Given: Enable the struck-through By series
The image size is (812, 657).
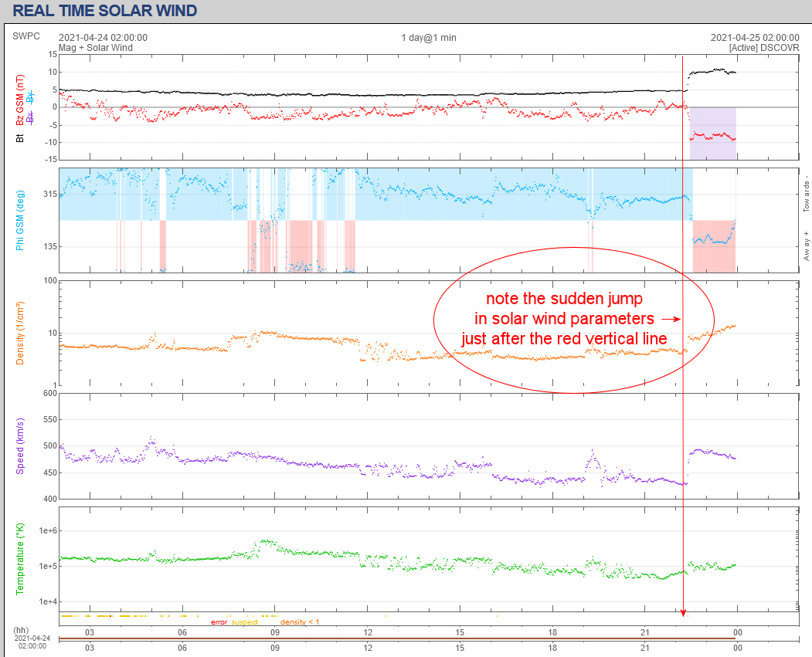Looking at the screenshot, I should [x=30, y=97].
